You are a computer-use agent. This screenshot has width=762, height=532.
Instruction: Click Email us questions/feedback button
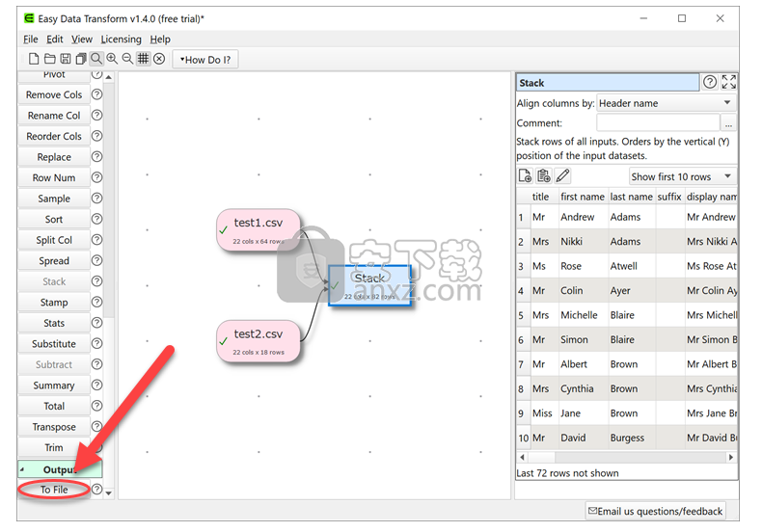pyautogui.click(x=656, y=511)
